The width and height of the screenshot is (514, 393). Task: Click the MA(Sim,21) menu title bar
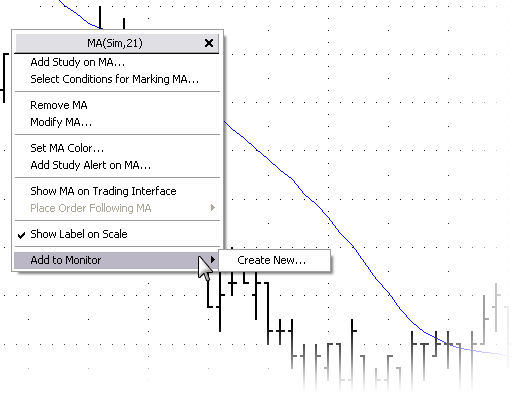tap(115, 43)
